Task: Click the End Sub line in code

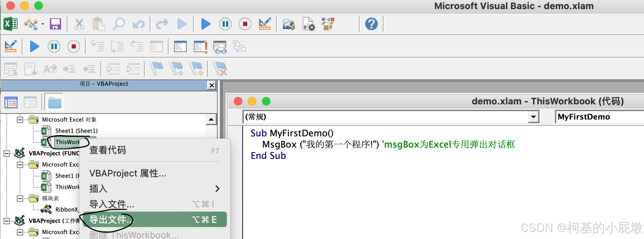Action: (x=268, y=156)
